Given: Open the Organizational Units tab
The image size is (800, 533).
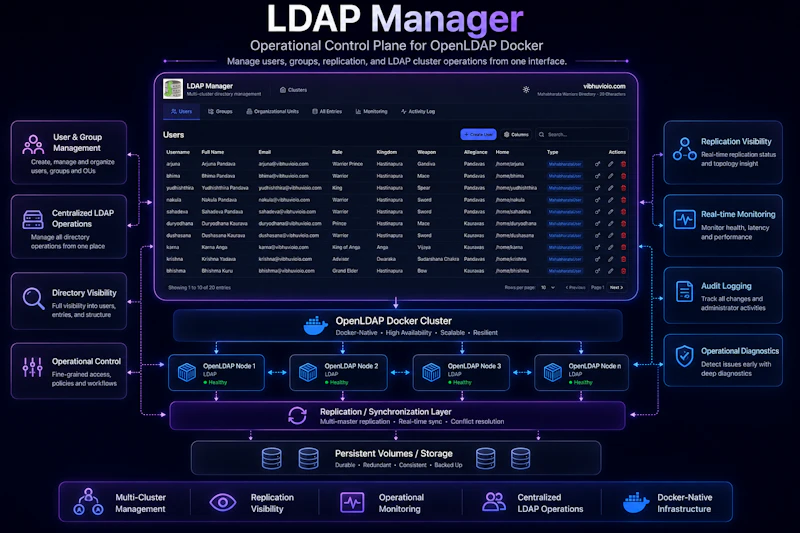Looking at the screenshot, I should point(272,111).
